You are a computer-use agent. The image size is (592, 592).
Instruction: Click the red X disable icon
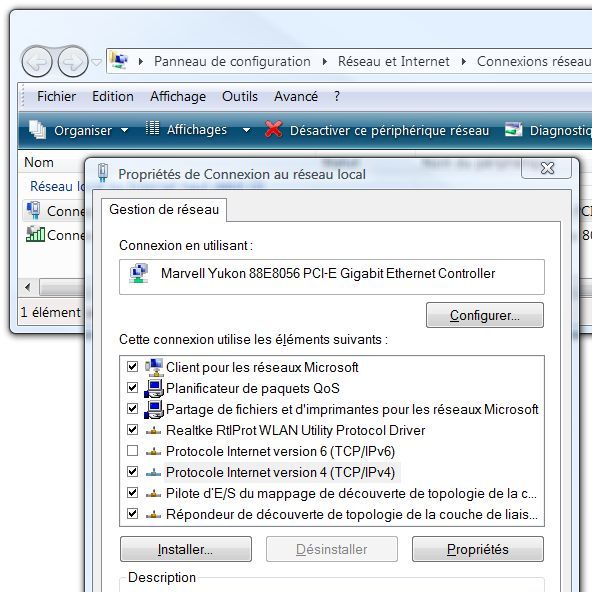pyautogui.click(x=273, y=129)
